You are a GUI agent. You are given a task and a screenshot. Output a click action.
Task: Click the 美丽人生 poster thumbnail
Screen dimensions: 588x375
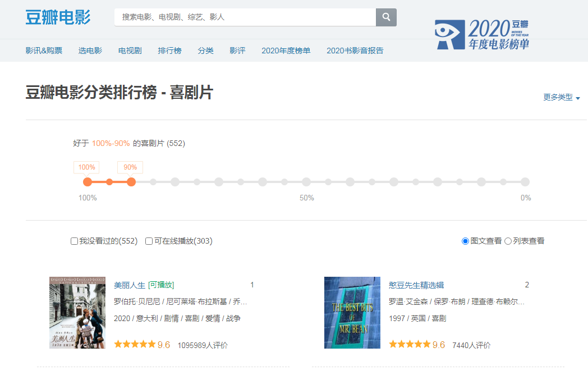click(77, 313)
